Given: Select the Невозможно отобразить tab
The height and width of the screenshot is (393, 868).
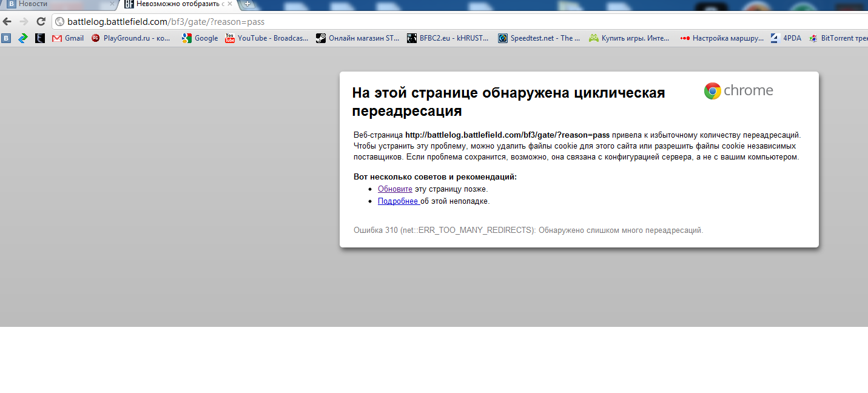Looking at the screenshot, I should pyautogui.click(x=176, y=4).
